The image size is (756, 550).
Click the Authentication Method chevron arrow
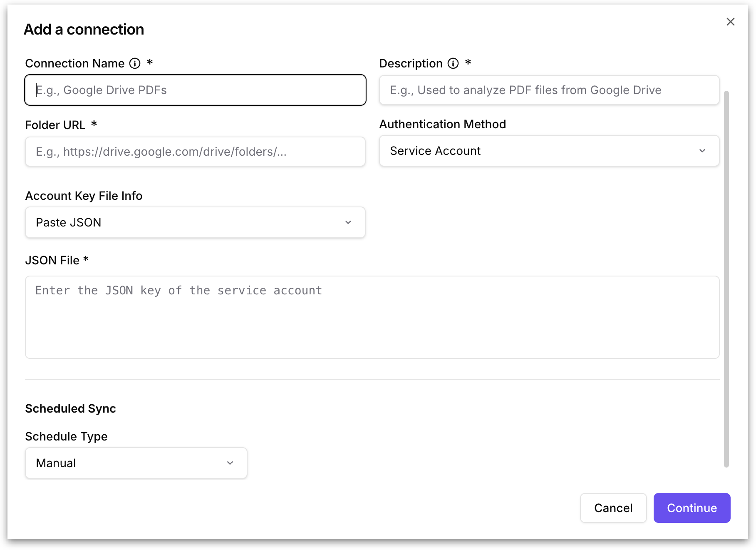[702, 151]
